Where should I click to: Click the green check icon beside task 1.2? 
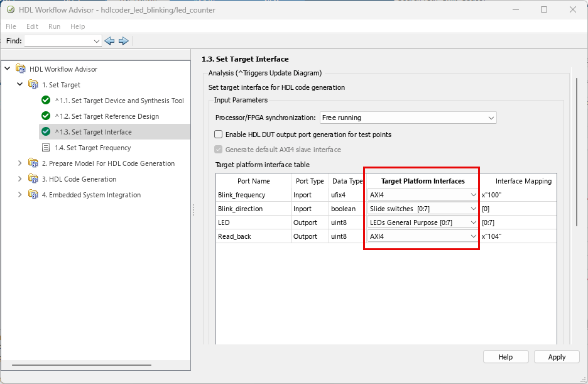point(46,116)
